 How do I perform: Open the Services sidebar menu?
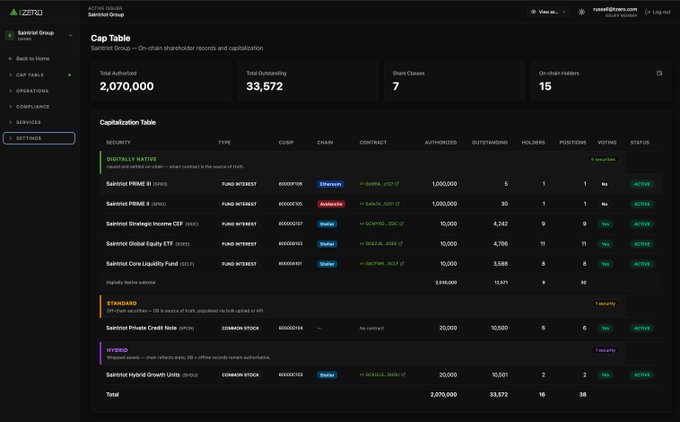point(39,122)
